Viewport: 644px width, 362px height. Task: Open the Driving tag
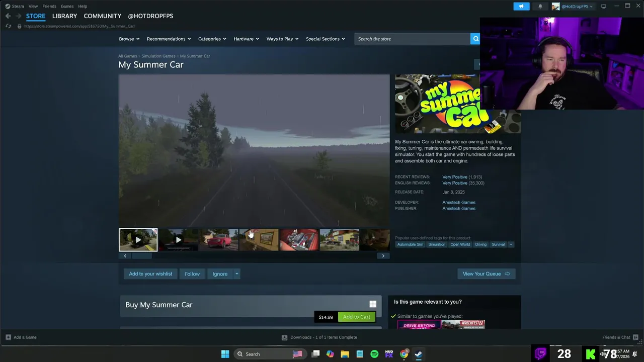point(481,244)
